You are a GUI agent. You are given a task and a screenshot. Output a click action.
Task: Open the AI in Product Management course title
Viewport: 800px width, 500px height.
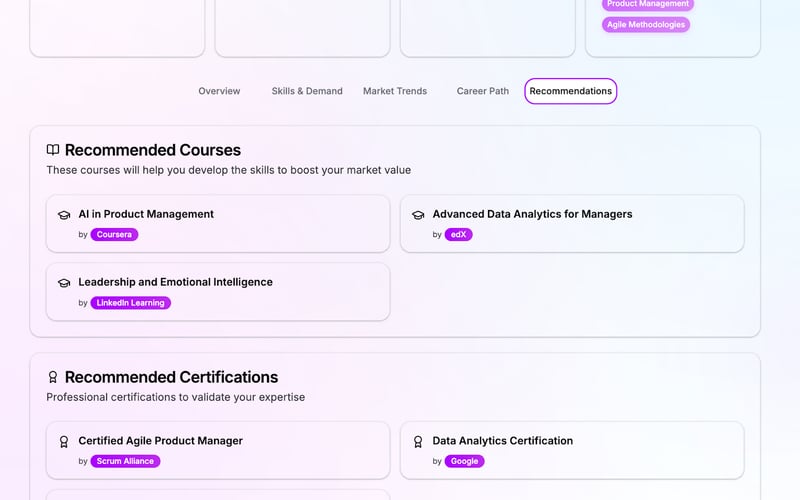tap(146, 214)
